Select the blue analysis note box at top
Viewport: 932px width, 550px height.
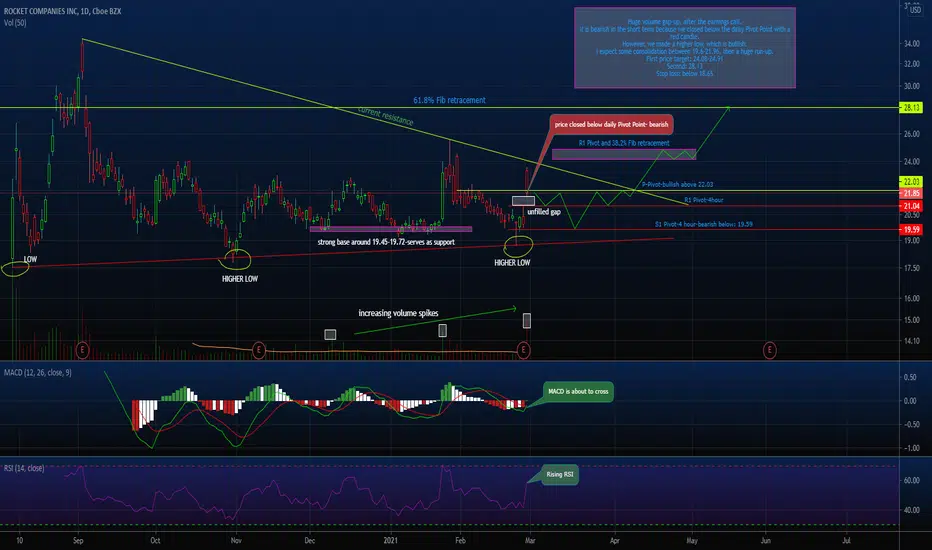click(x=685, y=48)
